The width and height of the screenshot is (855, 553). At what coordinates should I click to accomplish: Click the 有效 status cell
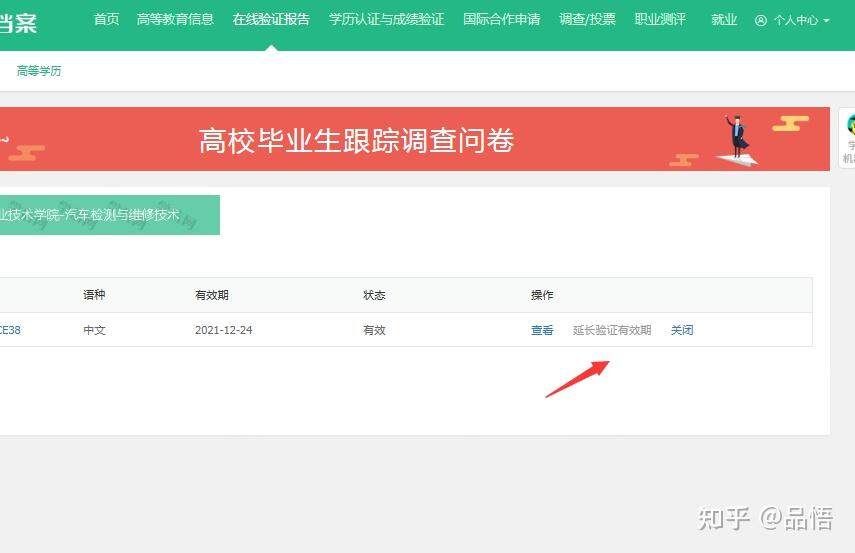374,330
